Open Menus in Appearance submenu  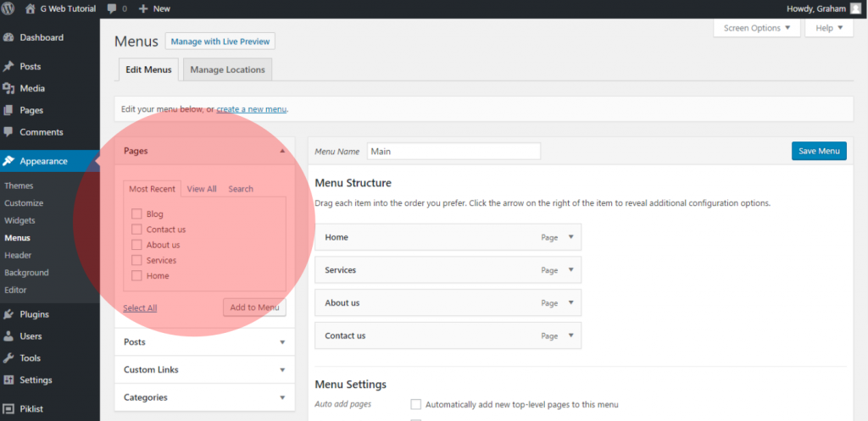click(x=17, y=238)
